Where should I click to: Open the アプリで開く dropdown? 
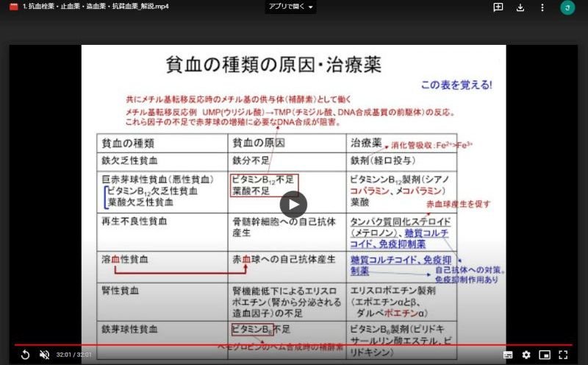click(x=290, y=7)
